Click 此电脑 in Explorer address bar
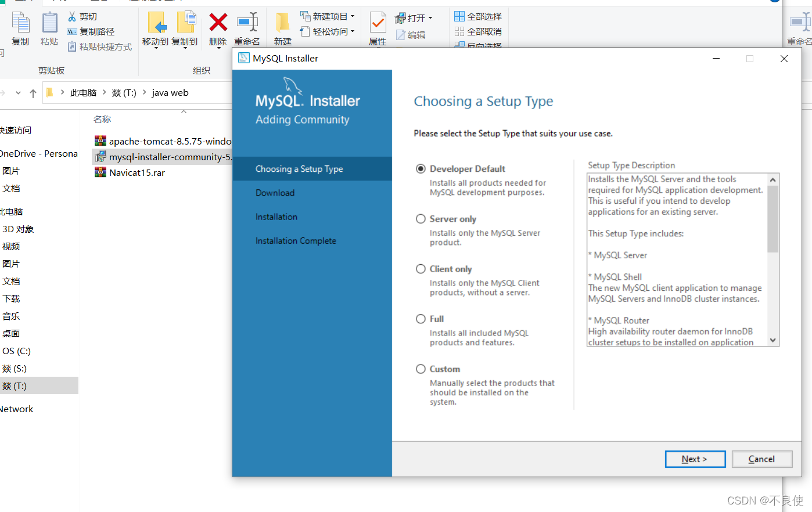Viewport: 812px width, 512px height. coord(84,92)
